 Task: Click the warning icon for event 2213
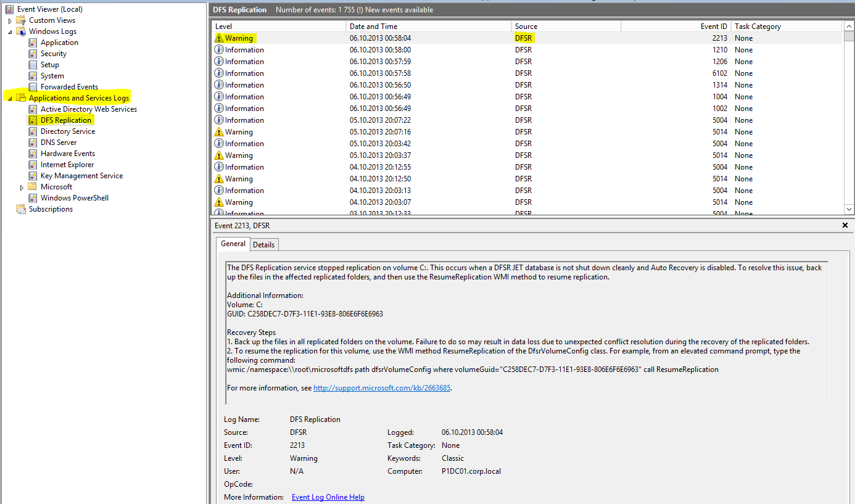pyautogui.click(x=219, y=38)
